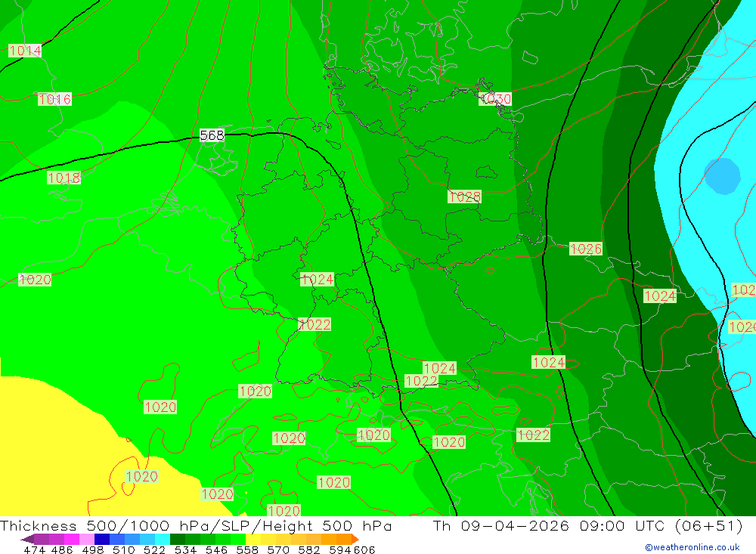Click the map title 'Thickness 500/1000 hPa/SLP/Height 500 hPa'

pyautogui.click(x=196, y=525)
